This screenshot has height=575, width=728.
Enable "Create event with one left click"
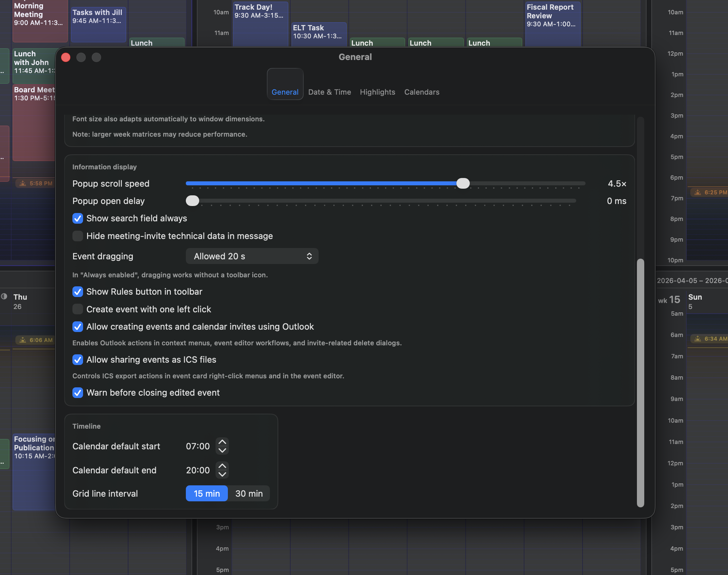(x=77, y=309)
